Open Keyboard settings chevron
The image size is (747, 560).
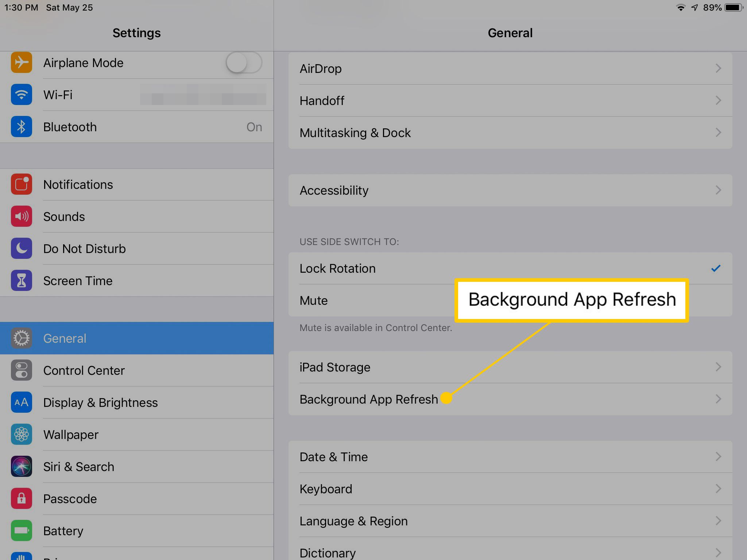tap(718, 489)
